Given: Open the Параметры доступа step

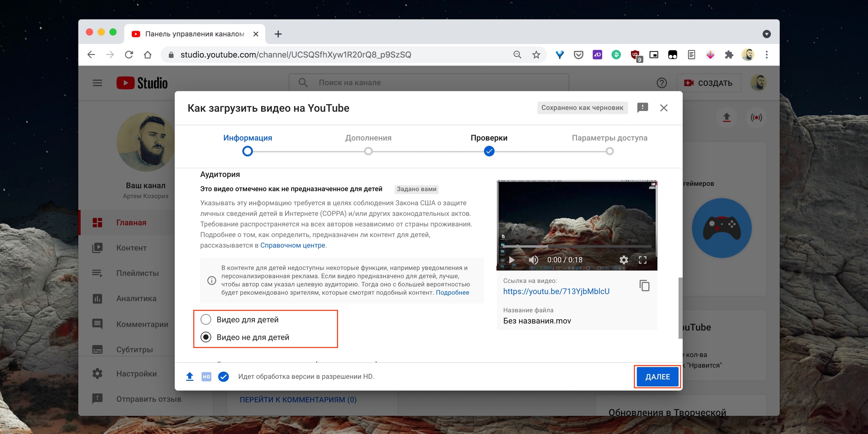Looking at the screenshot, I should 609,138.
